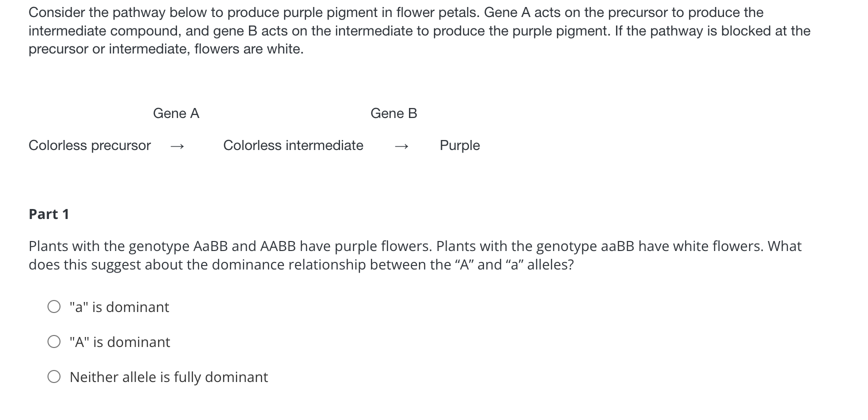Click the arrow between intermediate and Purple

[402, 146]
